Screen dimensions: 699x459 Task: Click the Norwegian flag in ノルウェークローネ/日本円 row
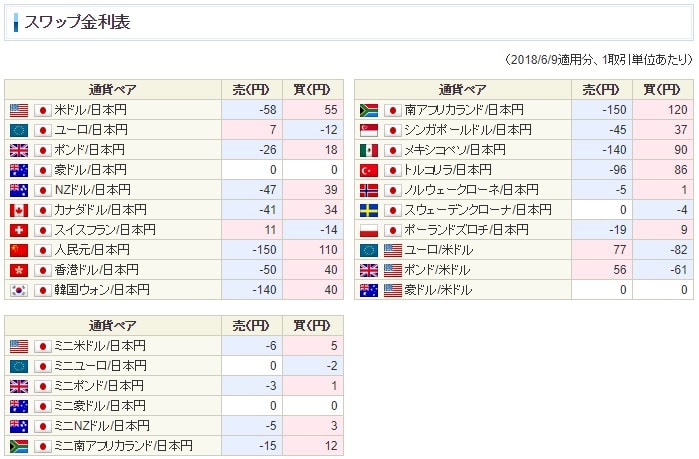point(369,190)
